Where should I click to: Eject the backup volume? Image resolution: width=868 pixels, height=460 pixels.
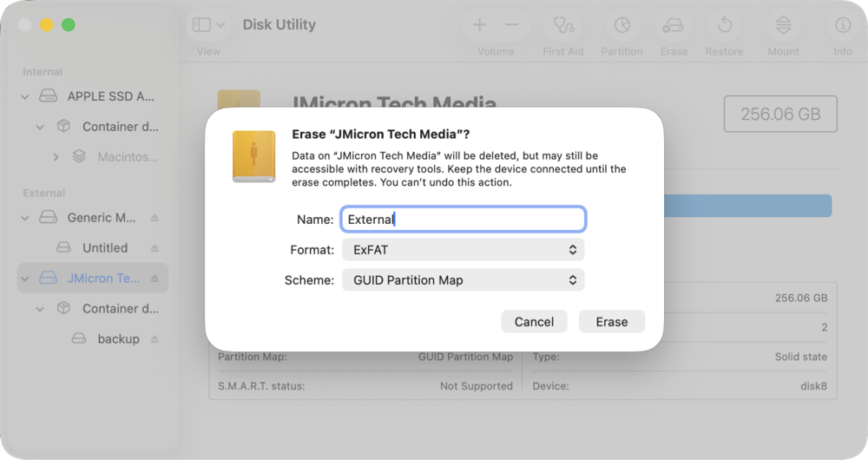[155, 338]
